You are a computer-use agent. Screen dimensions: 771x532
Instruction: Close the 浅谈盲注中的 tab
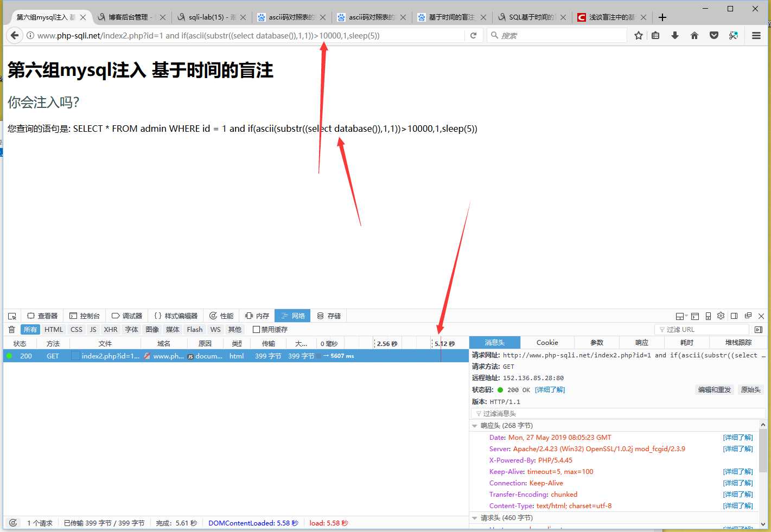point(643,17)
